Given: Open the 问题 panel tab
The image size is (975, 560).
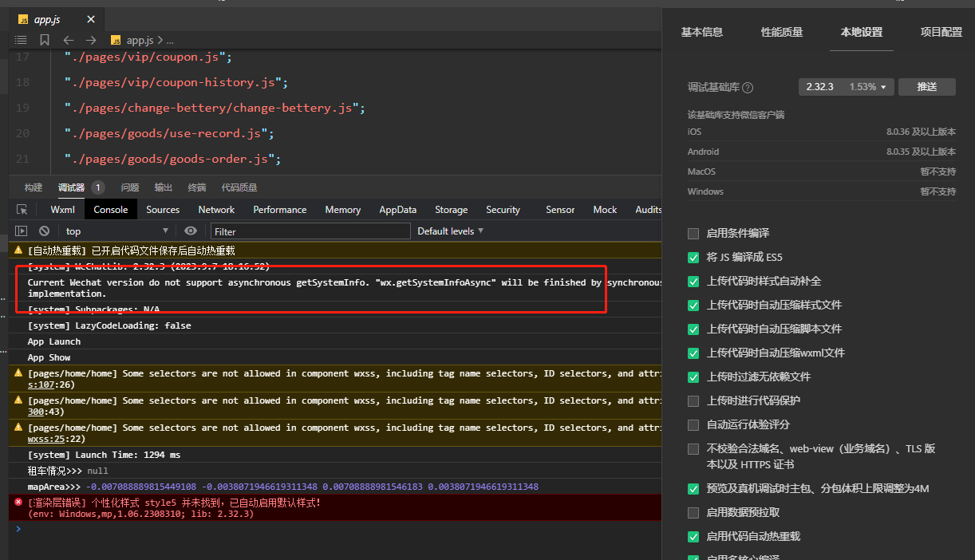Looking at the screenshot, I should (130, 187).
